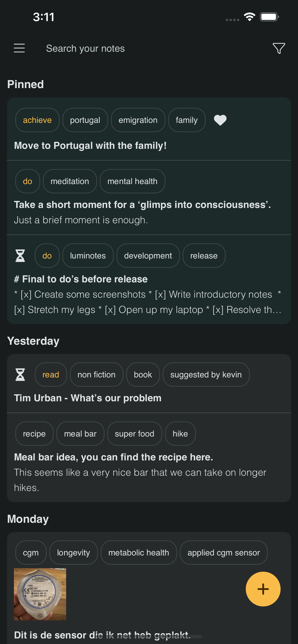Image resolution: width=298 pixels, height=644 pixels.
Task: Select the luminotes tag
Action: [88, 255]
